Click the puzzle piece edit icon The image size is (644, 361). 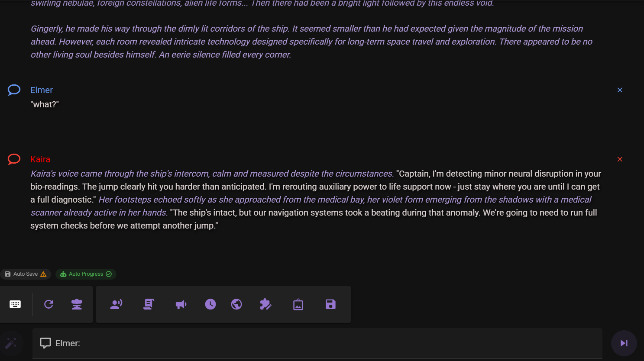[x=265, y=304]
